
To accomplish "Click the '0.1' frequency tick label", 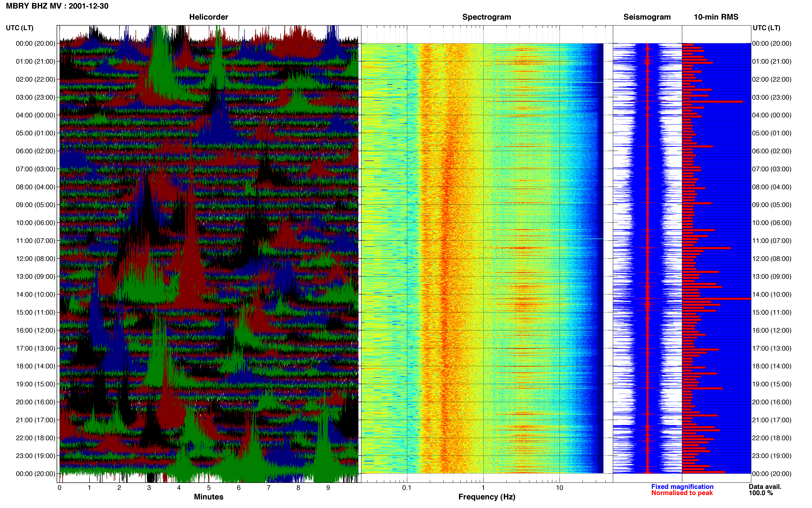I will (x=407, y=488).
